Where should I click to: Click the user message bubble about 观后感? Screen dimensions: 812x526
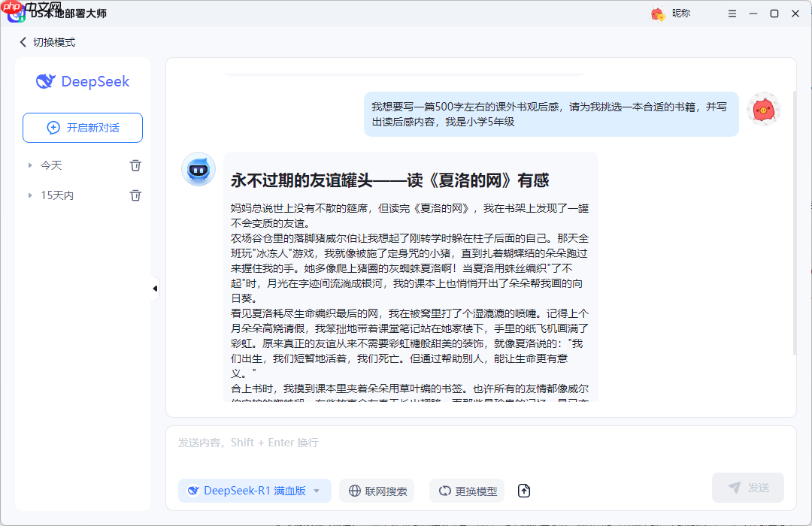tap(551, 114)
